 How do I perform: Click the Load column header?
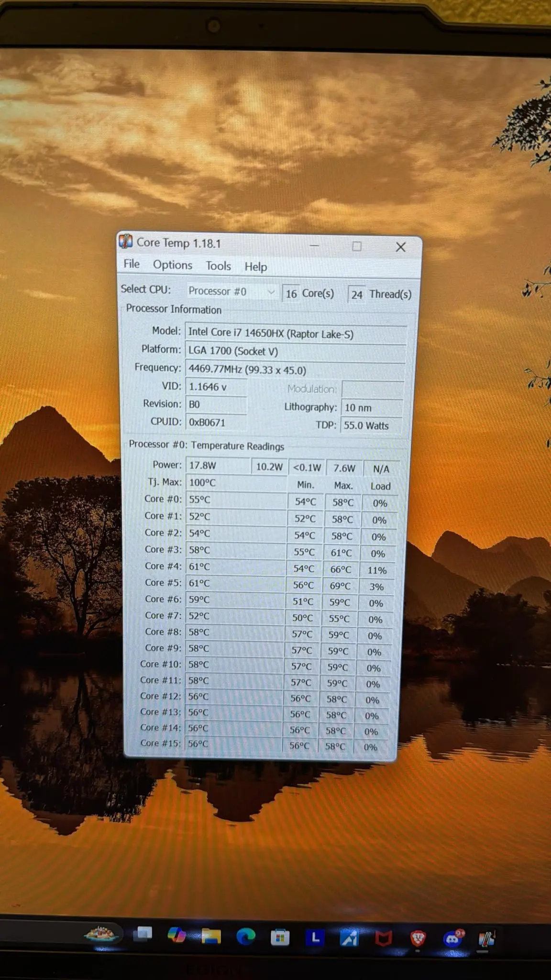pyautogui.click(x=381, y=486)
